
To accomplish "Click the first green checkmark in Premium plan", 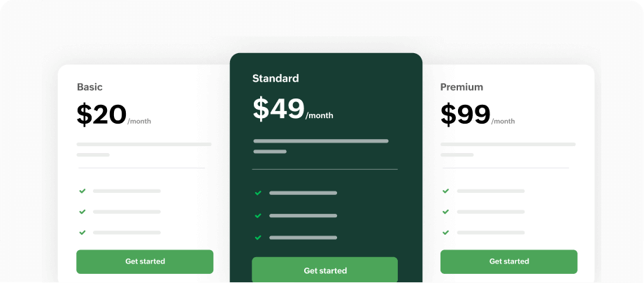I will 446,191.
